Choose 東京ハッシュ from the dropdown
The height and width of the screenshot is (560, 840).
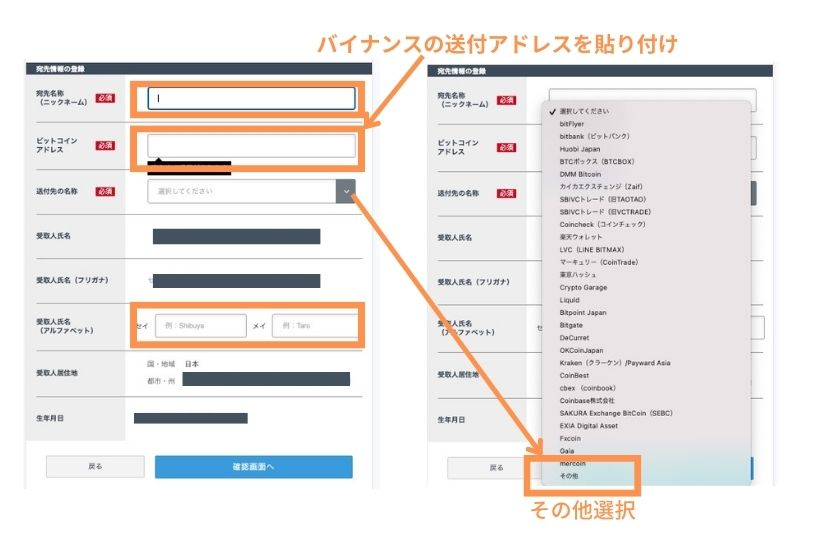pos(578,275)
